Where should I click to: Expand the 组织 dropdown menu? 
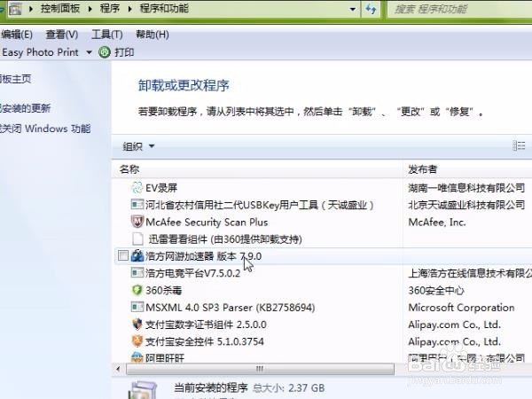point(152,146)
